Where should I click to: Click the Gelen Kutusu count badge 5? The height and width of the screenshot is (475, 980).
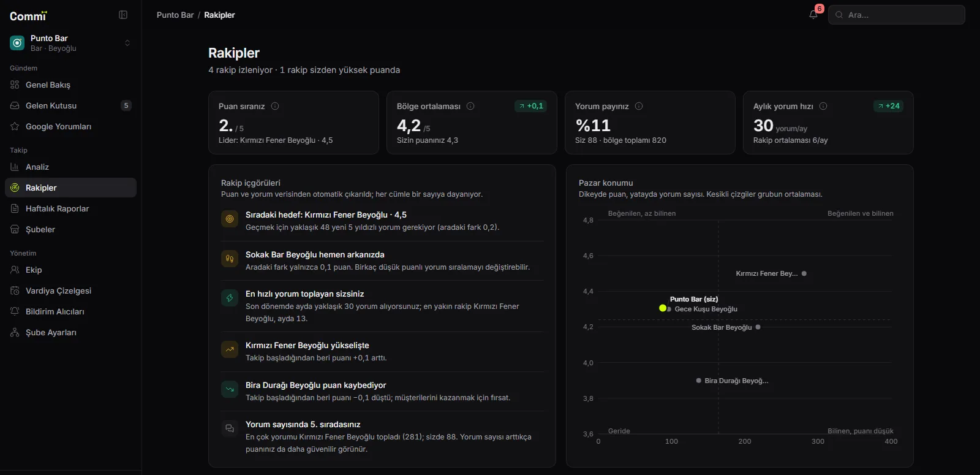pyautogui.click(x=126, y=105)
